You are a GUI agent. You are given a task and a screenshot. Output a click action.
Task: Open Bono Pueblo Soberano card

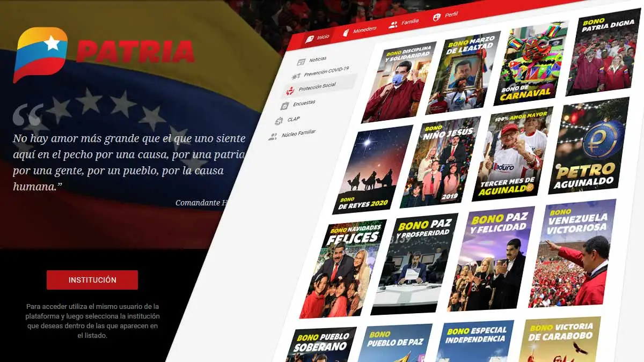[x=321, y=345]
